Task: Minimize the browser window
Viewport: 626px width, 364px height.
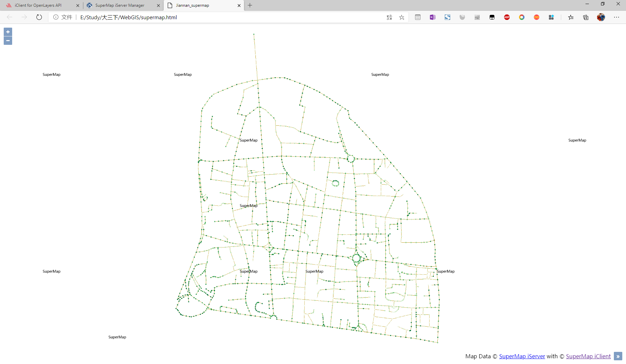Action: coord(587,4)
